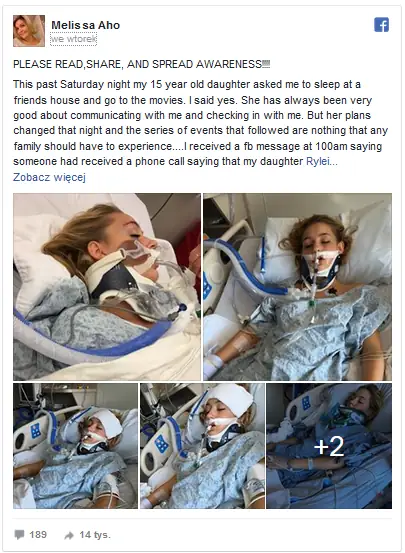Image resolution: width=405 pixels, height=553 pixels.
Task: Click the "we wtorek" timestamp link
Action: pyautogui.click(x=73, y=39)
